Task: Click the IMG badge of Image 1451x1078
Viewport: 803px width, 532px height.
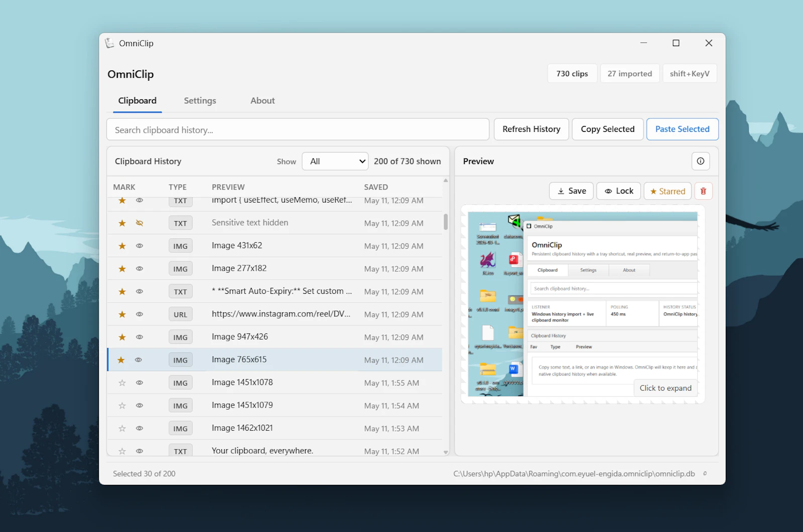Action: point(180,383)
